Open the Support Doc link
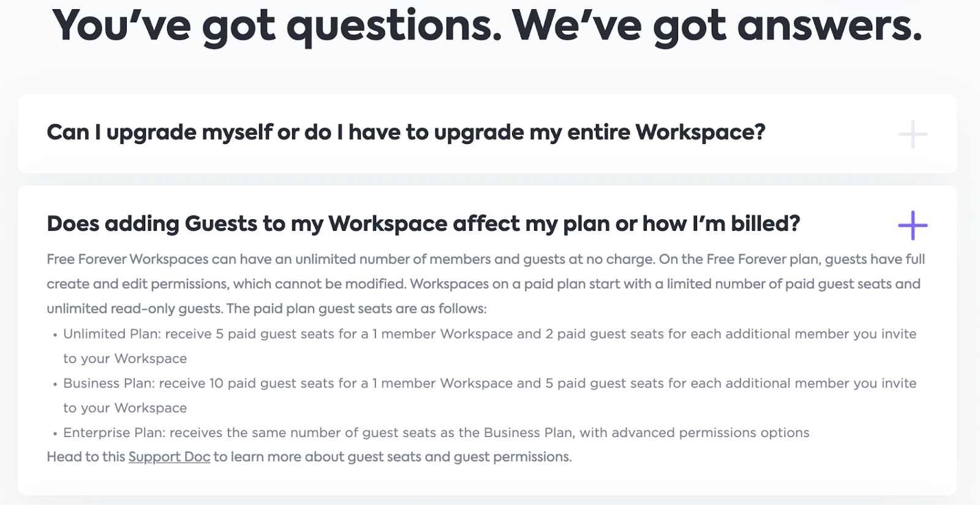 [x=169, y=457]
